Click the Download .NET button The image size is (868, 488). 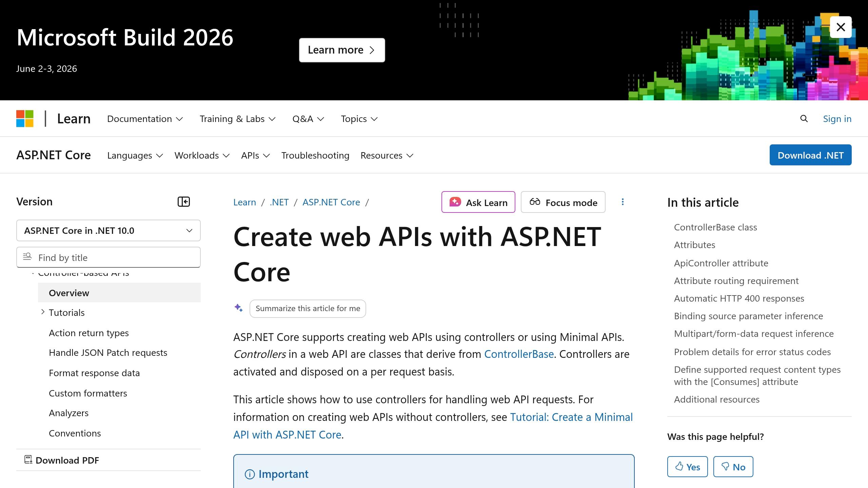click(x=810, y=155)
